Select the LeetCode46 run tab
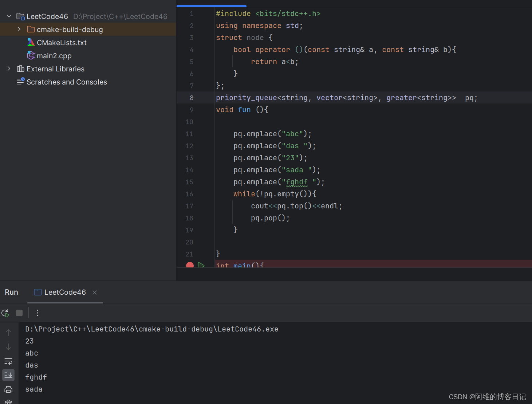This screenshot has height=404, width=532. (65, 292)
